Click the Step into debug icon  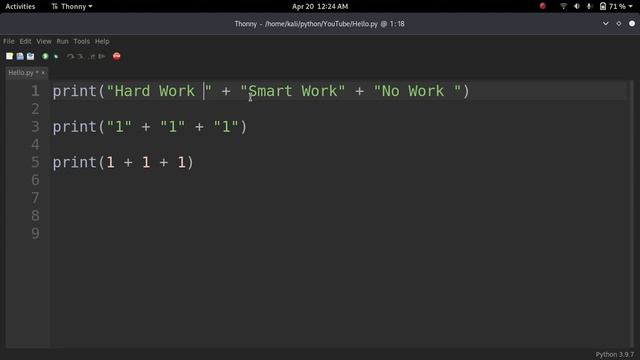[x=81, y=56]
